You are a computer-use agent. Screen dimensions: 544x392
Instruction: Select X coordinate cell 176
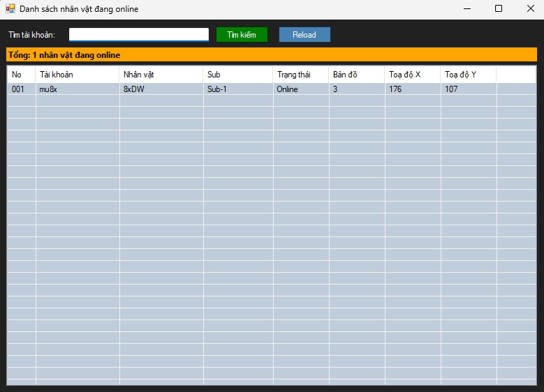click(413, 89)
